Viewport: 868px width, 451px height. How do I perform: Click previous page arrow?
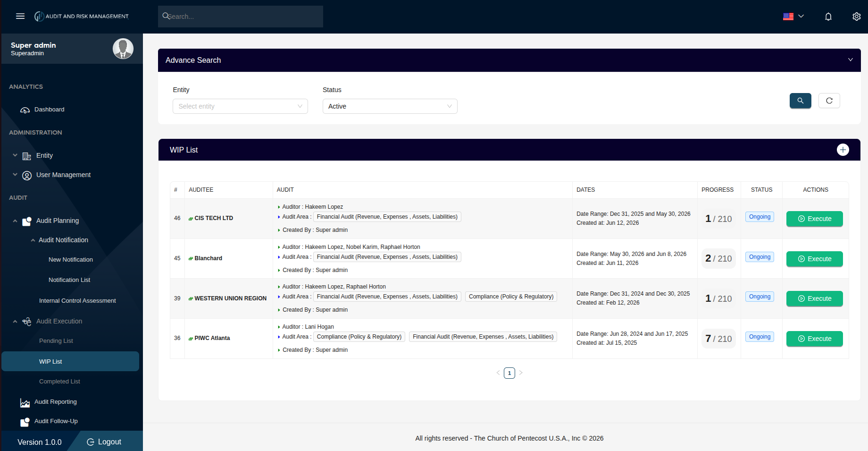click(498, 373)
